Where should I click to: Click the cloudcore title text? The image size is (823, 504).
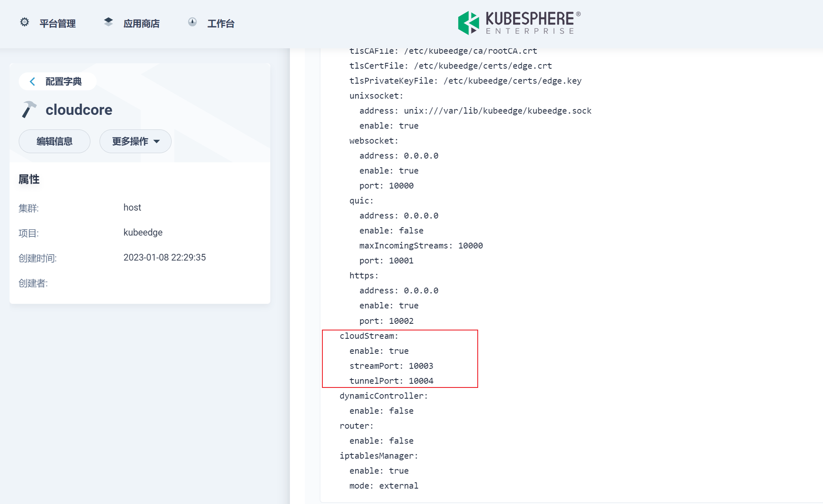79,110
